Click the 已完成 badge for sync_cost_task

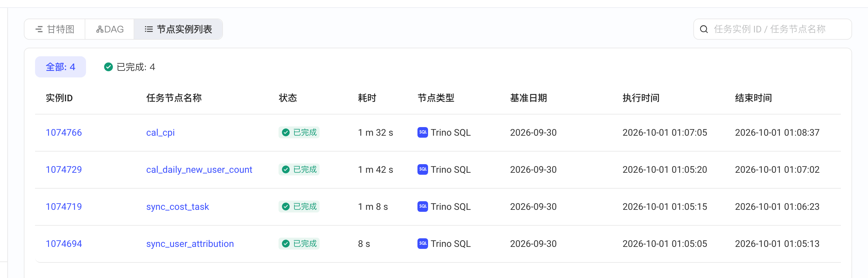pos(299,207)
